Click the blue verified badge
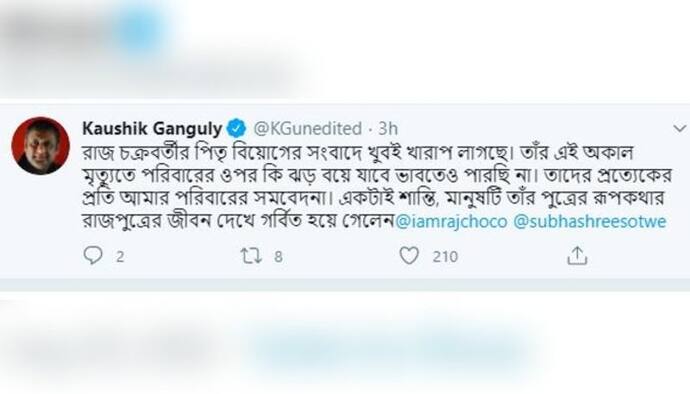The width and height of the screenshot is (690, 394). point(236,129)
